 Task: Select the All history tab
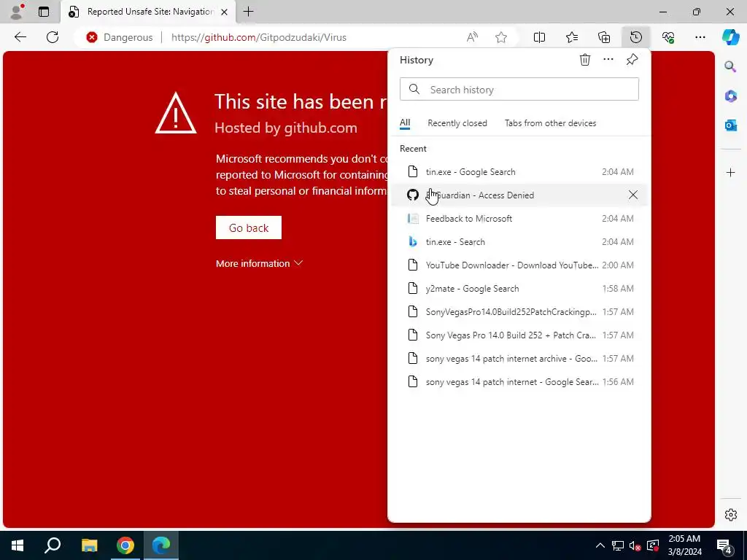click(x=404, y=122)
